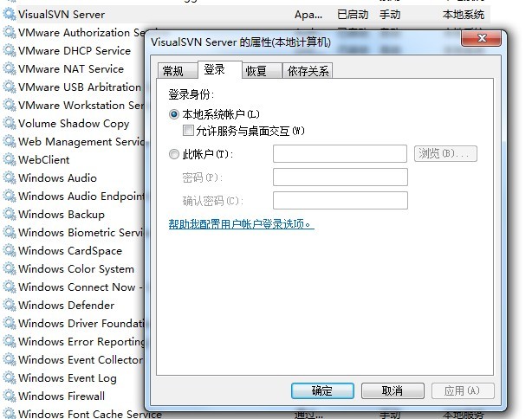Select the Windows Backup service name
Screen dimensions: 532x419
(62, 214)
